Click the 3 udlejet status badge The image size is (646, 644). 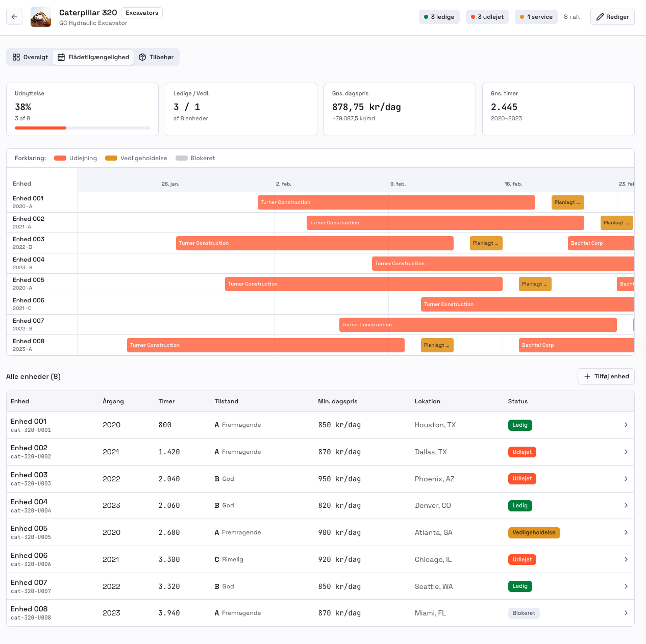coord(487,17)
